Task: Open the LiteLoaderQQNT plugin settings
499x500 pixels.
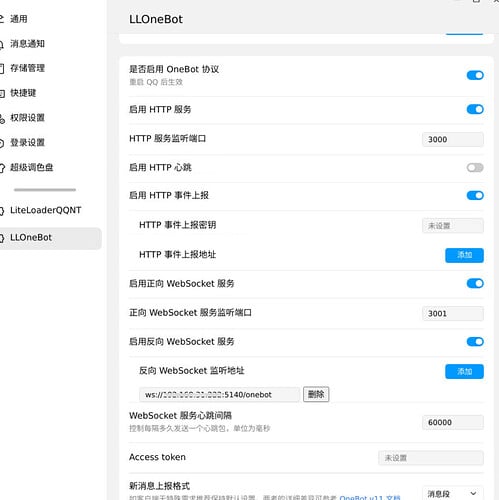Action: pos(46,210)
